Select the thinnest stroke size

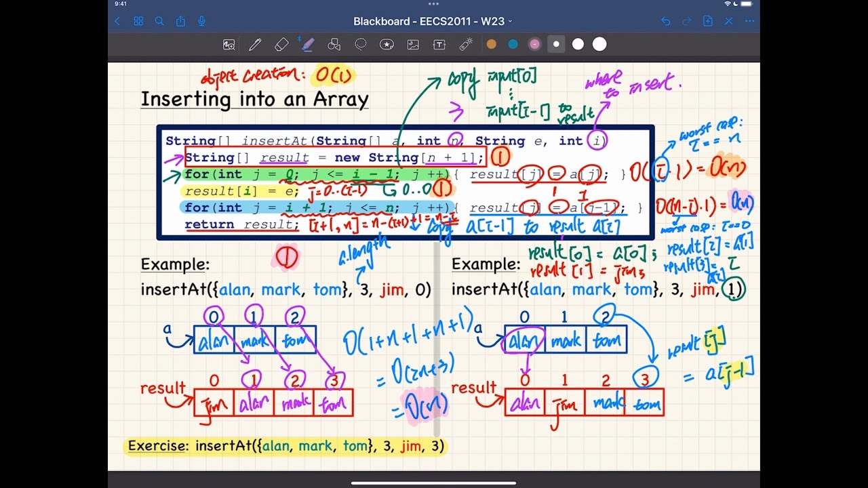[556, 45]
